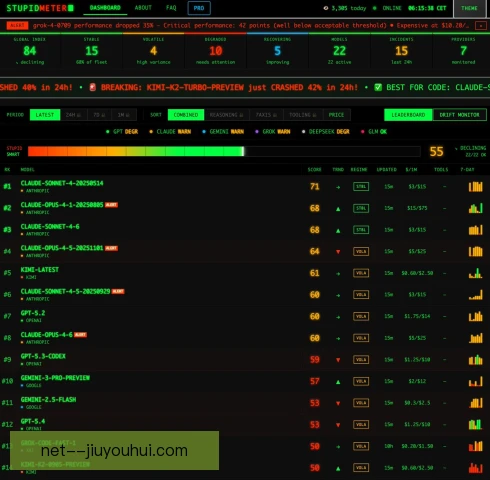Click the stupid-smart gradient meter bar
This screenshot has height=480, width=490.
pos(224,151)
